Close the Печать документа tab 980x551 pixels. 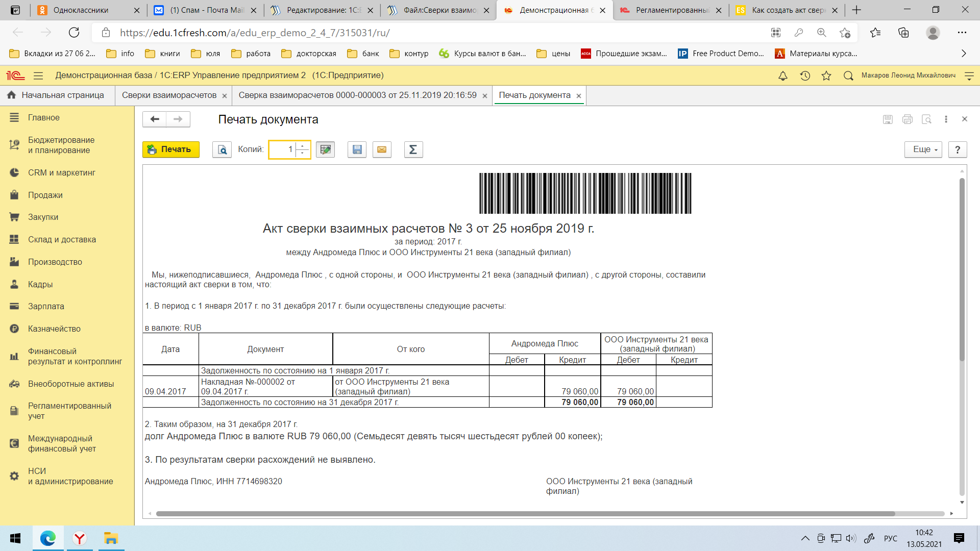point(578,96)
